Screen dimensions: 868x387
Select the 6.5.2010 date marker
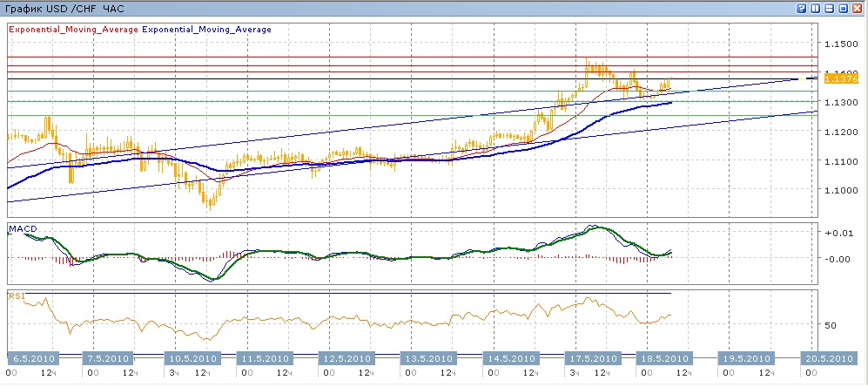point(31,358)
